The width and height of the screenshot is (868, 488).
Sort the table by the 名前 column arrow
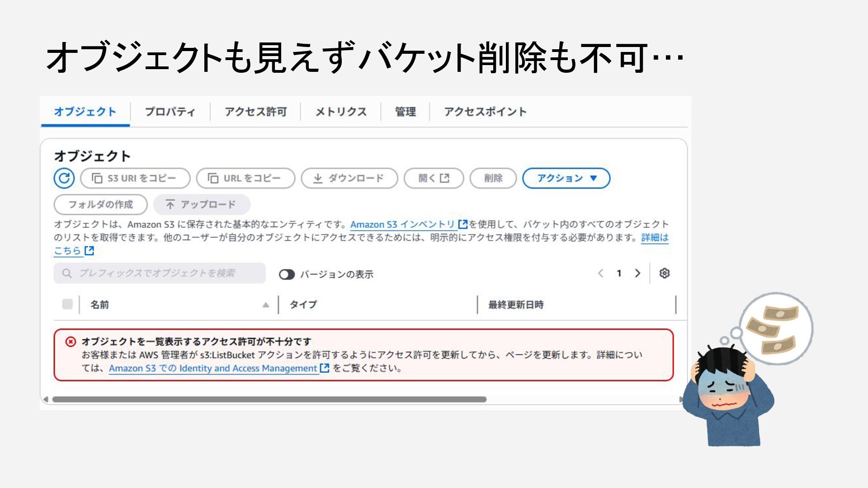(266, 305)
